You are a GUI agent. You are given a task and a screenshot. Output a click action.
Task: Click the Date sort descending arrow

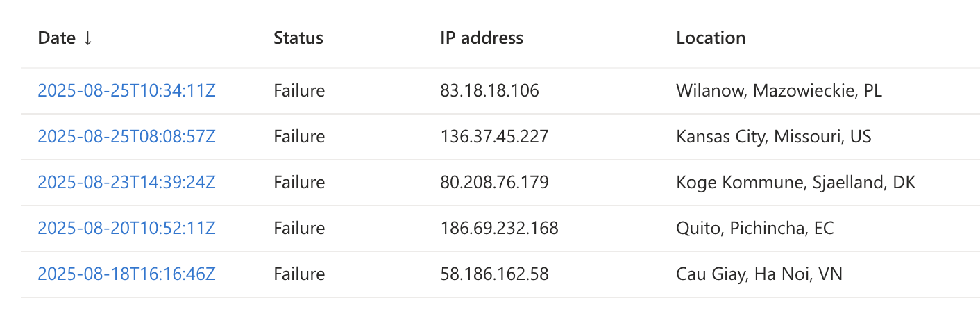coord(87,38)
